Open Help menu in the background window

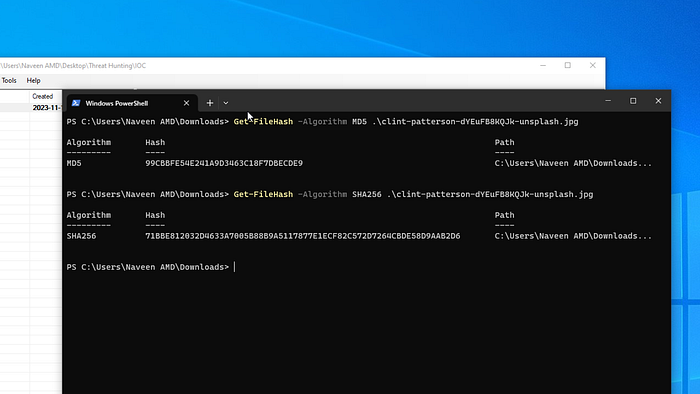coord(33,80)
